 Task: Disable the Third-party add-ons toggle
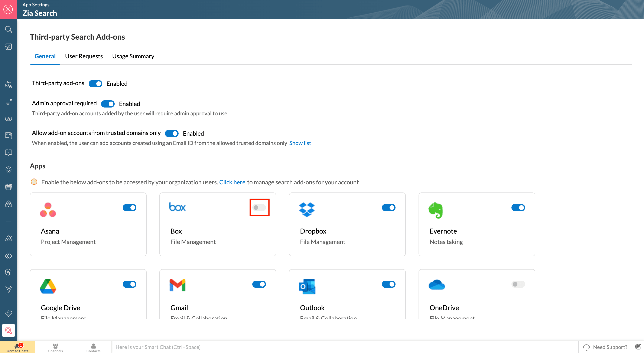[95, 83]
